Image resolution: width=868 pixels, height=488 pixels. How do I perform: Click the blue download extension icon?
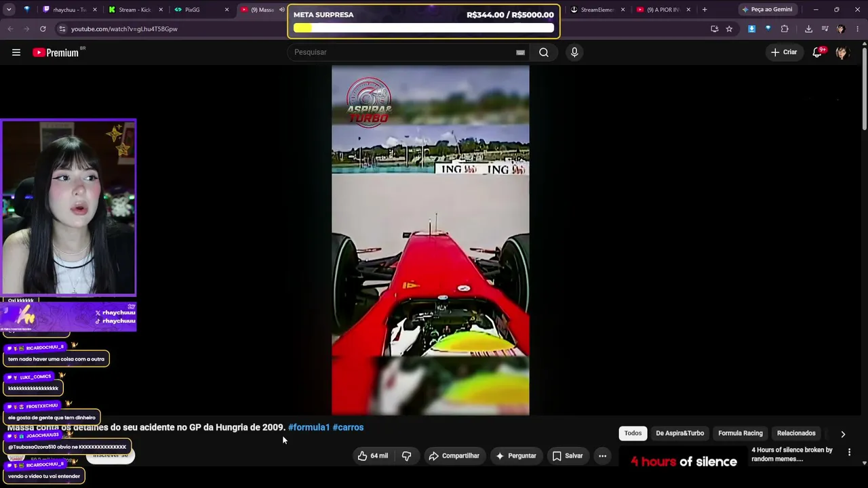[x=751, y=29]
